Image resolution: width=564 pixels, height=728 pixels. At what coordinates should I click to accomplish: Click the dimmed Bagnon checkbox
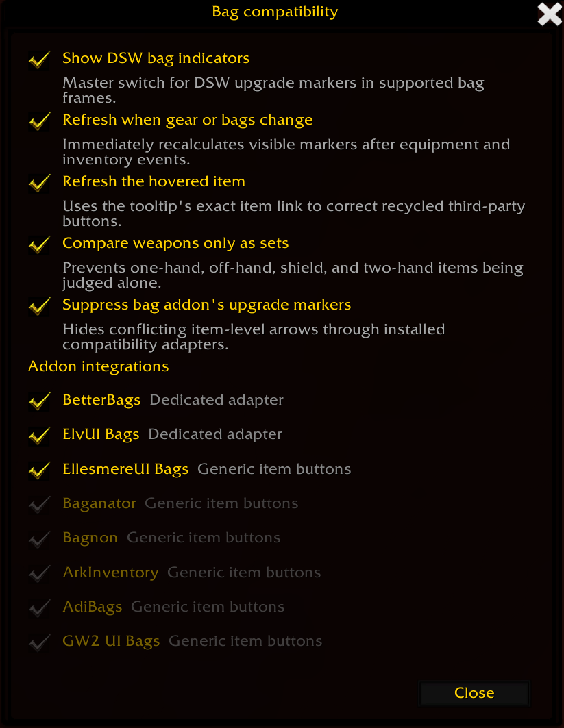[40, 538]
